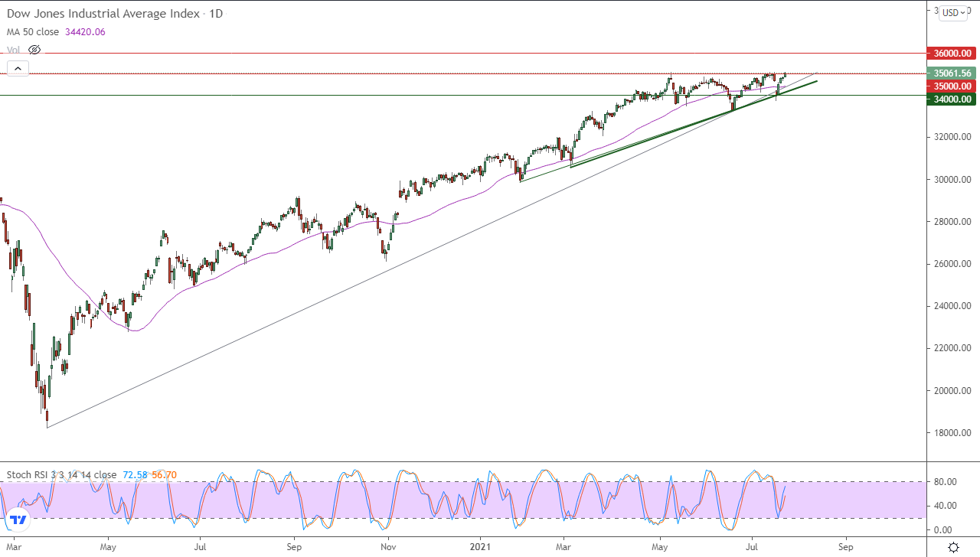Image resolution: width=980 pixels, height=557 pixels.
Task: Click the 2021 label on the time axis
Action: pos(481,547)
